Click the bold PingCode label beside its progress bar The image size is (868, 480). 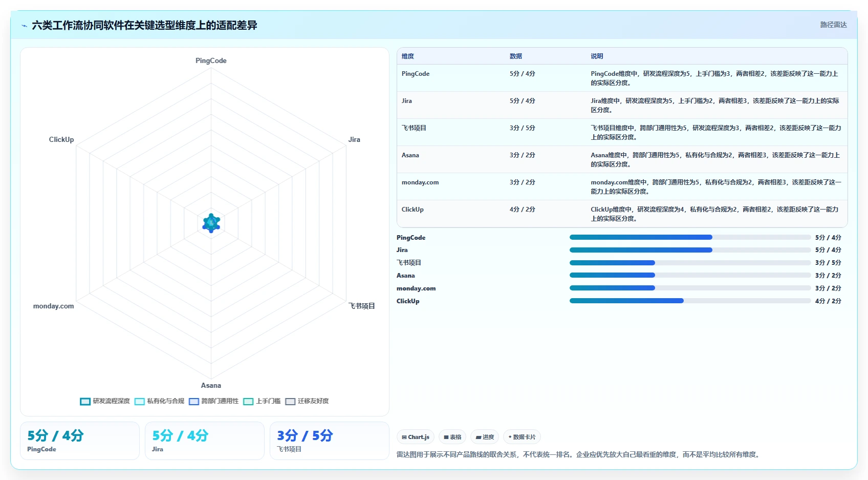pyautogui.click(x=411, y=238)
